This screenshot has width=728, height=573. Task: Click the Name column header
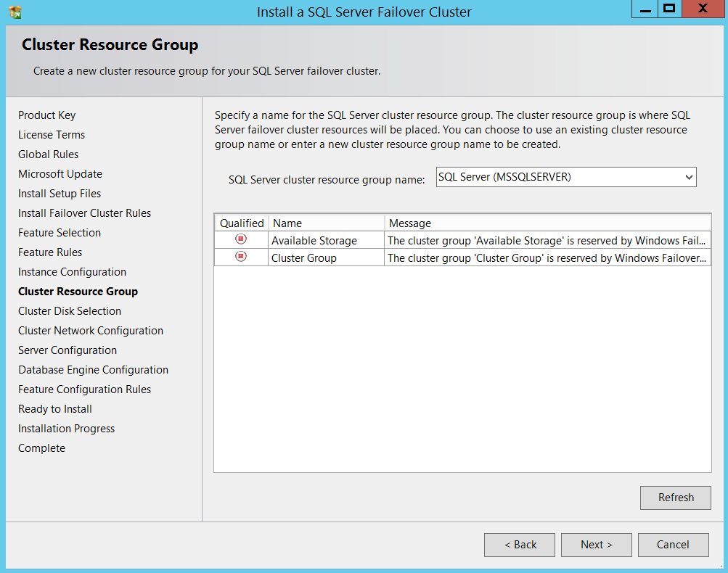click(x=327, y=223)
